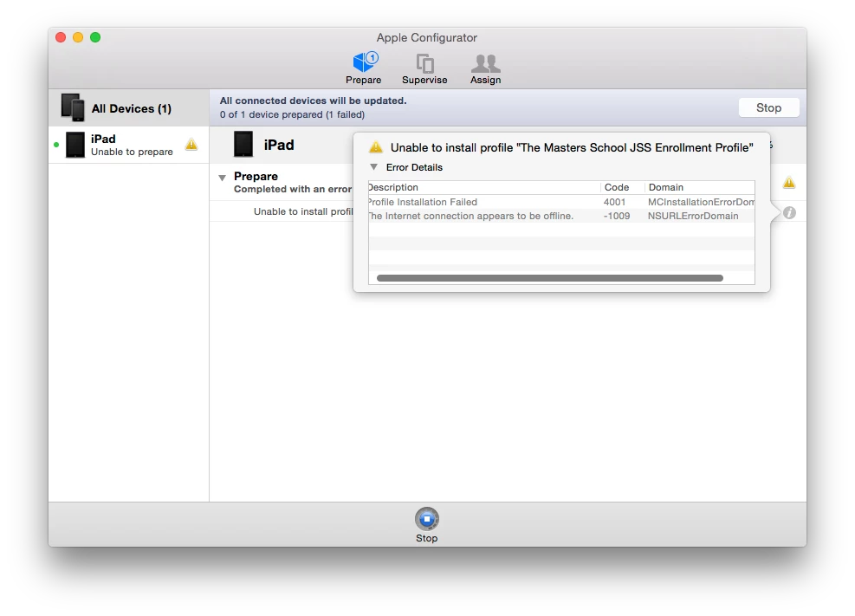Viewport: 855px width, 616px height.
Task: Collapse the Error Details disclosure triangle
Action: point(373,167)
